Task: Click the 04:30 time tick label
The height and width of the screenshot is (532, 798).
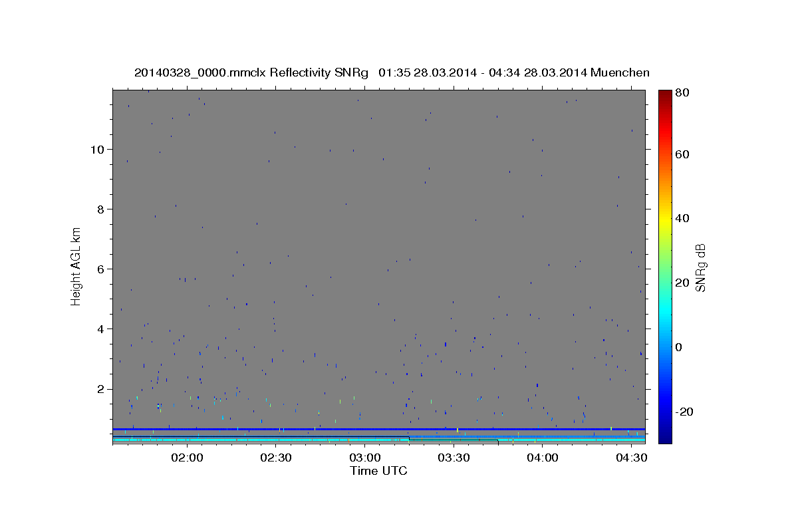Action: (630, 458)
